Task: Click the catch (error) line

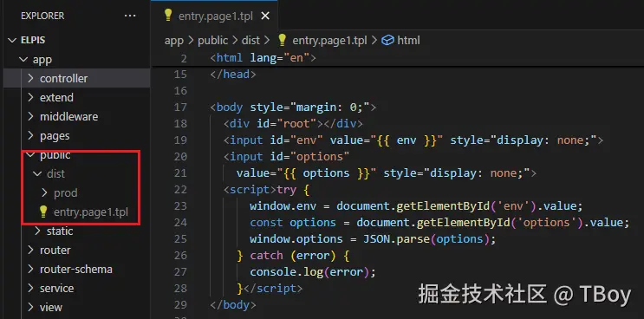Action: (293, 255)
